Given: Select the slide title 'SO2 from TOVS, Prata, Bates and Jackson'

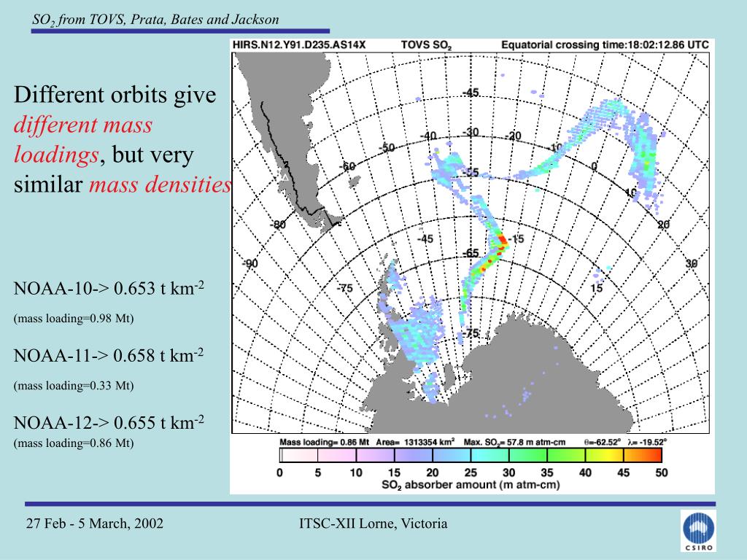Looking at the screenshot, I should coord(155,20).
